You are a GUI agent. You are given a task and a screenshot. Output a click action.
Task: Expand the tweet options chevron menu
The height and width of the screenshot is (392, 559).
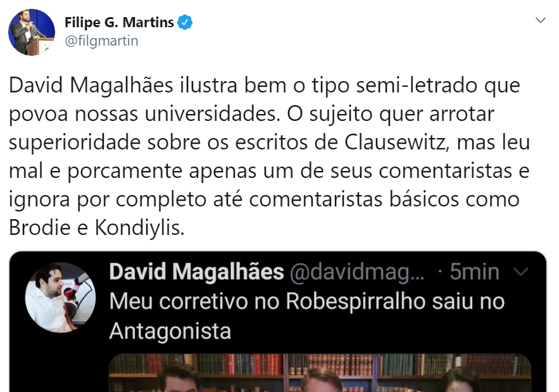(x=541, y=20)
